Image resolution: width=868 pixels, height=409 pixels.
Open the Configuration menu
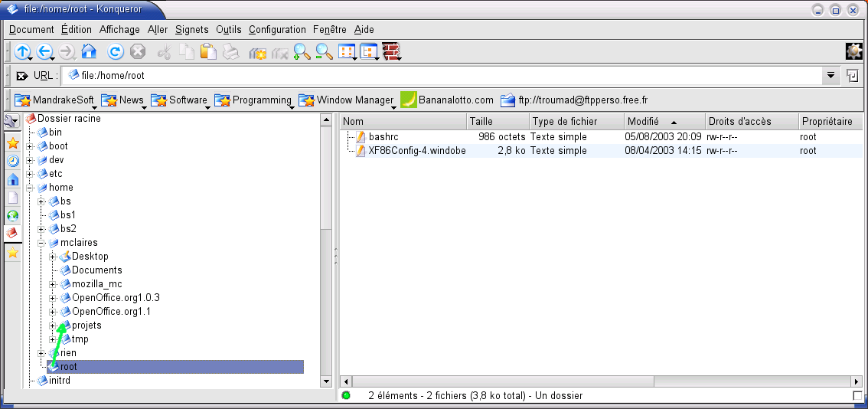point(277,30)
